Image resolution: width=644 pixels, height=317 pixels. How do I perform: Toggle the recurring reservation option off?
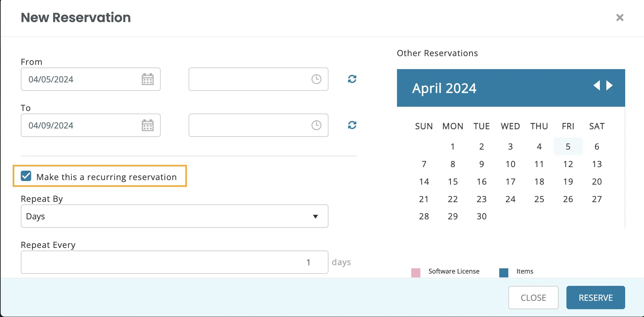[x=26, y=176]
